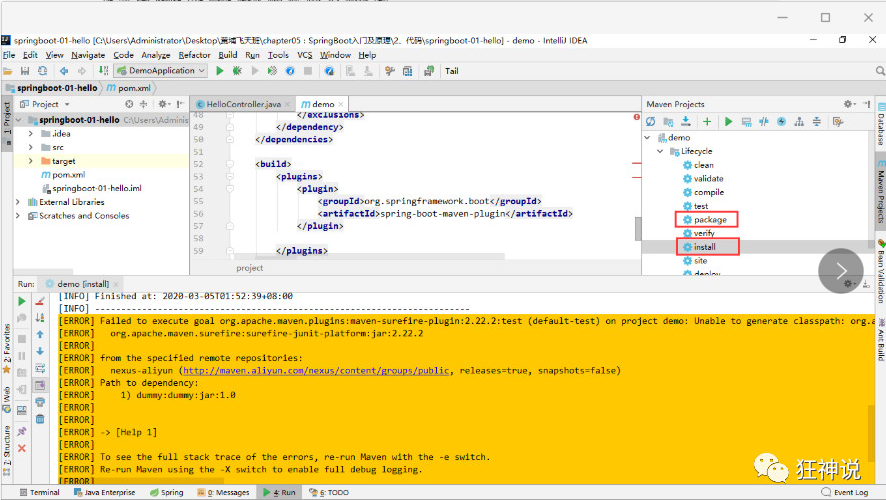Click the Build Project icon in the main toolbar
The width and height of the screenshot is (886, 500).
pos(103,71)
